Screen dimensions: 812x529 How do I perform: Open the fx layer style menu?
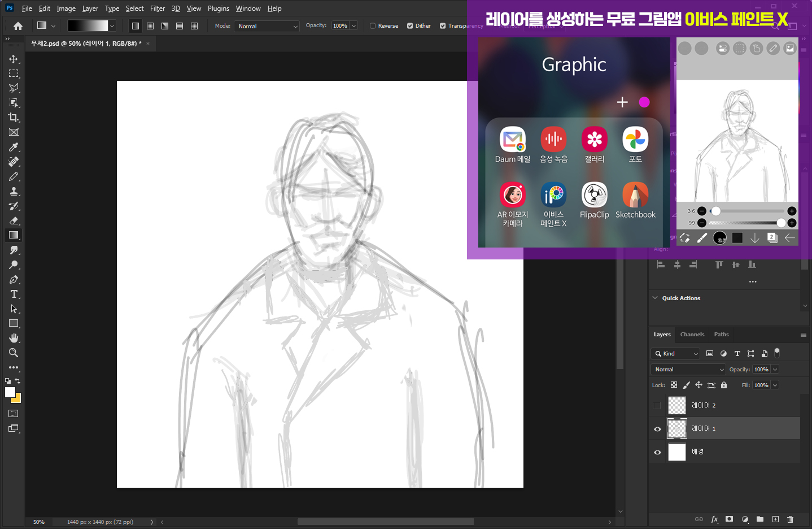point(715,519)
